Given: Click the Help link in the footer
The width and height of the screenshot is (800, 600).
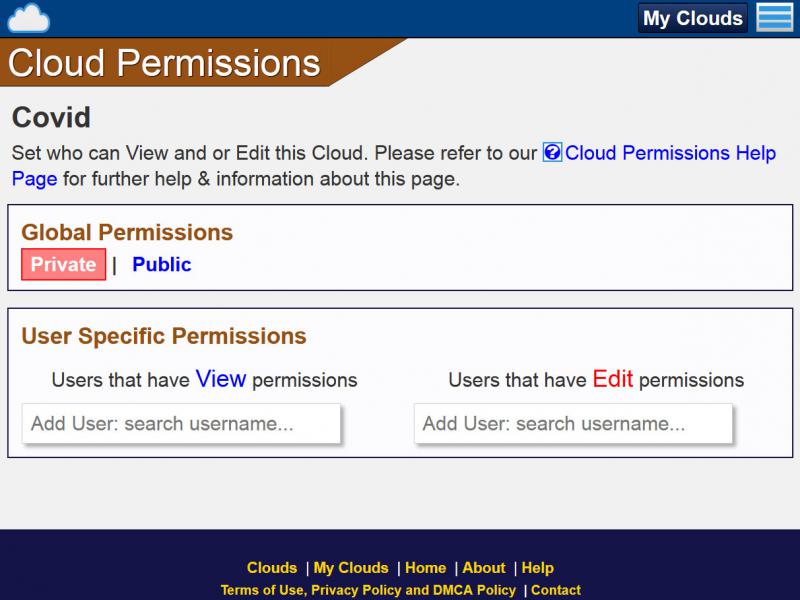Looking at the screenshot, I should coord(538,568).
